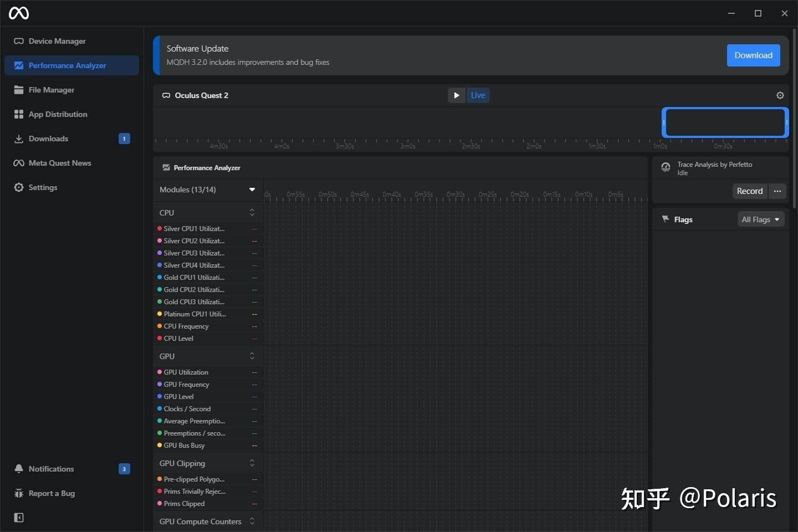Switch off Live monitoring mode
Viewport: 798px width, 532px height.
pyautogui.click(x=478, y=95)
